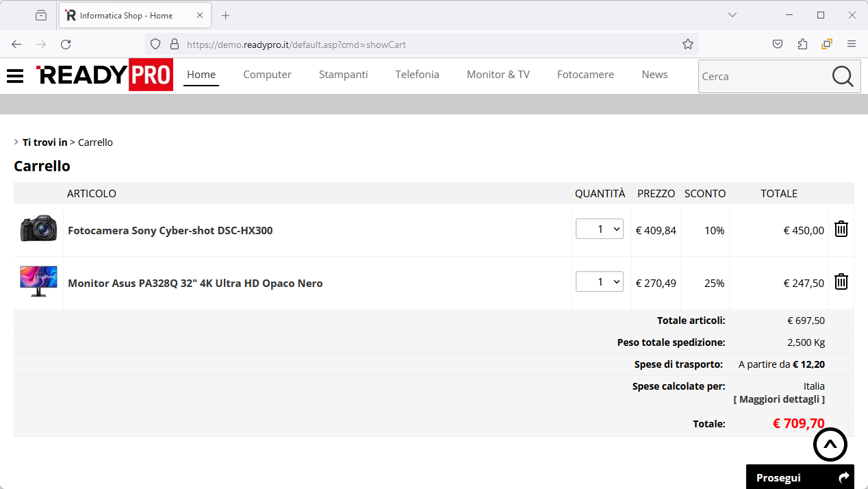This screenshot has height=489, width=868.
Task: Click the PREZZO column header
Action: click(x=656, y=194)
